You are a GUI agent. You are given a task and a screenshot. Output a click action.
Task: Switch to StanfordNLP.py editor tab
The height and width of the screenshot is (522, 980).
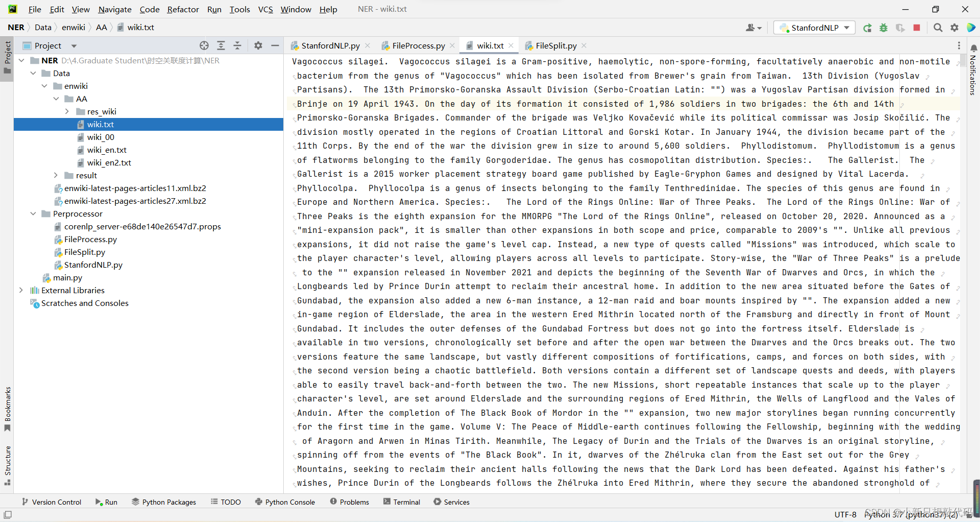pos(330,45)
